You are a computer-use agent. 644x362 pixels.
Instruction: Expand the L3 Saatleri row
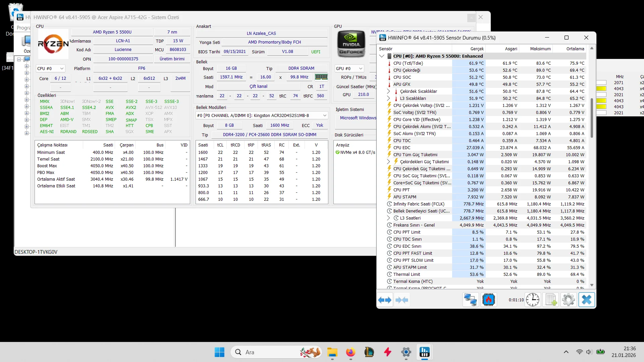coord(388,218)
